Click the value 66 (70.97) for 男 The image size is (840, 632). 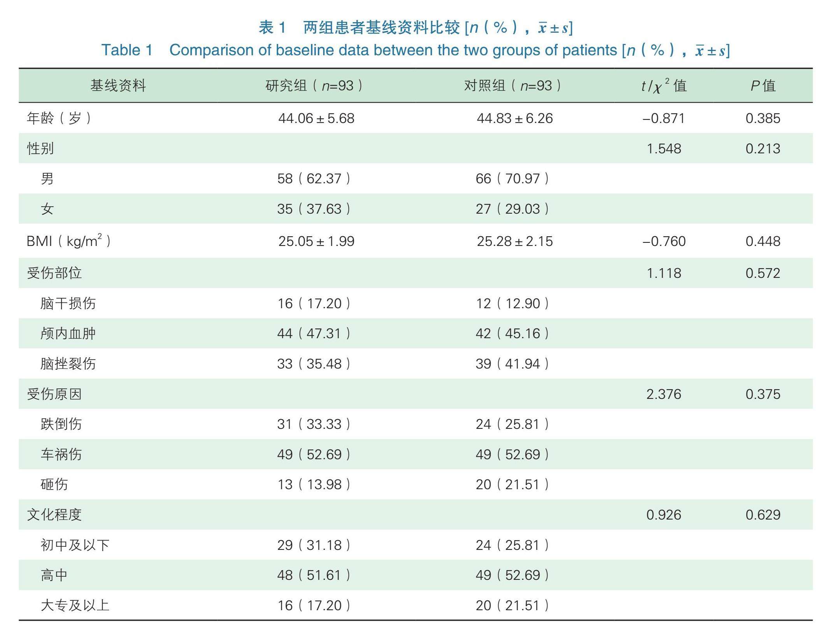click(x=512, y=179)
